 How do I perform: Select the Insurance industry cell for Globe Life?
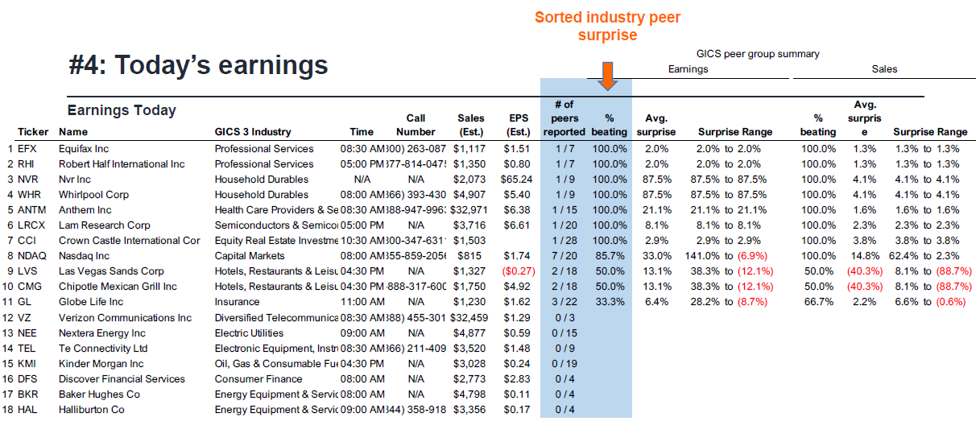click(238, 302)
